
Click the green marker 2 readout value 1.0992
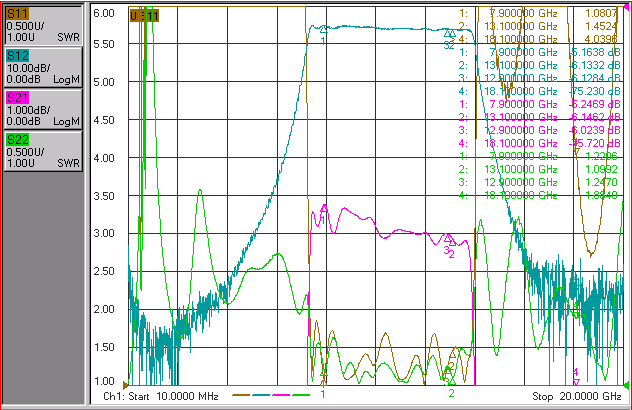601,169
